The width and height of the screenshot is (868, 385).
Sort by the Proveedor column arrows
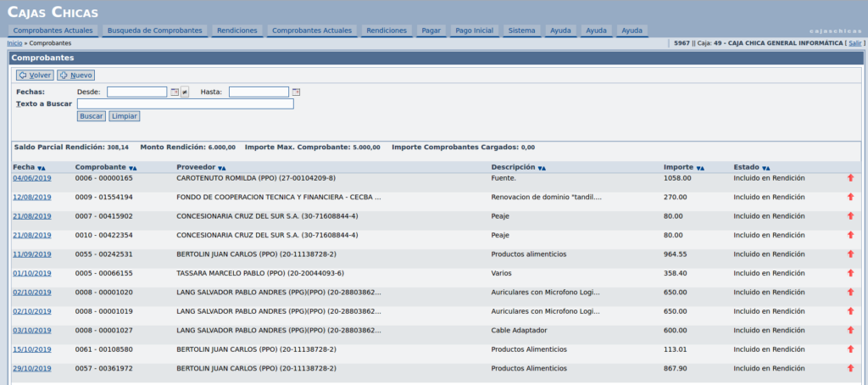(221, 168)
